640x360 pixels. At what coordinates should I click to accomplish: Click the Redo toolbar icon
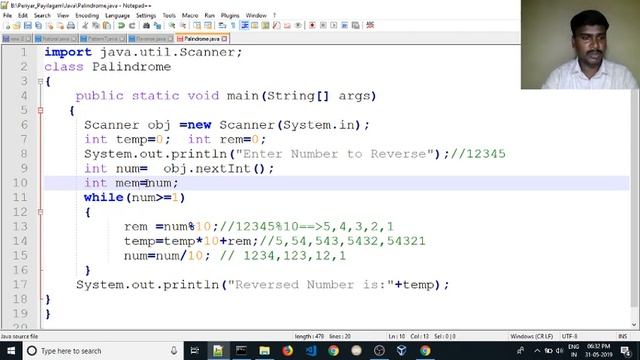click(132, 25)
